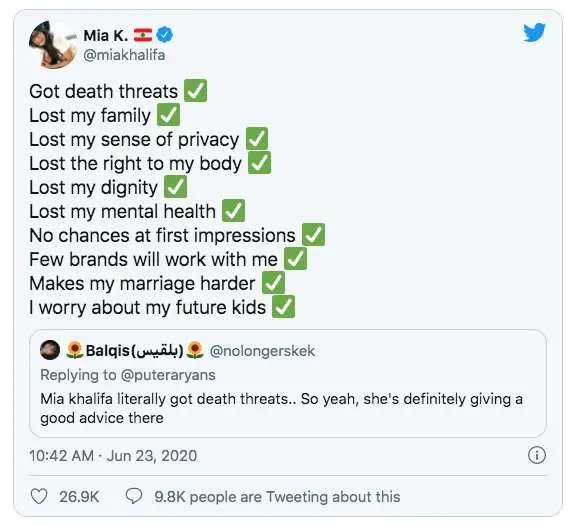Open the @miakhalifa handle
Image resolution: width=578 pixels, height=526 pixels.
(x=124, y=55)
